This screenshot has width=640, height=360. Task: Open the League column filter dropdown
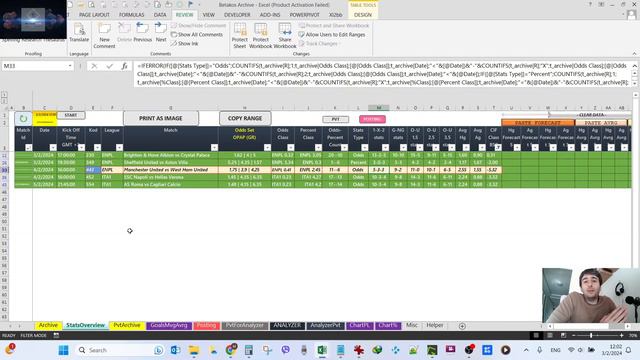tap(119, 147)
